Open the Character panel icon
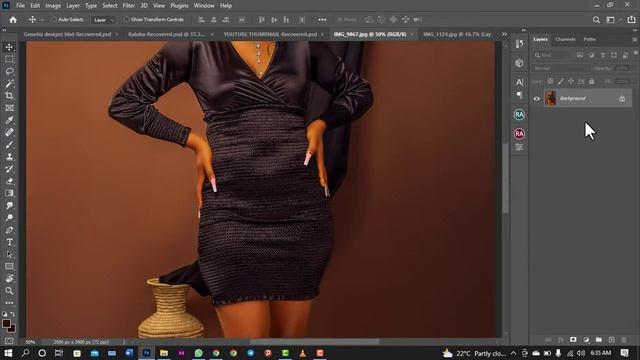Image resolution: width=640 pixels, height=360 pixels. pos(519,82)
